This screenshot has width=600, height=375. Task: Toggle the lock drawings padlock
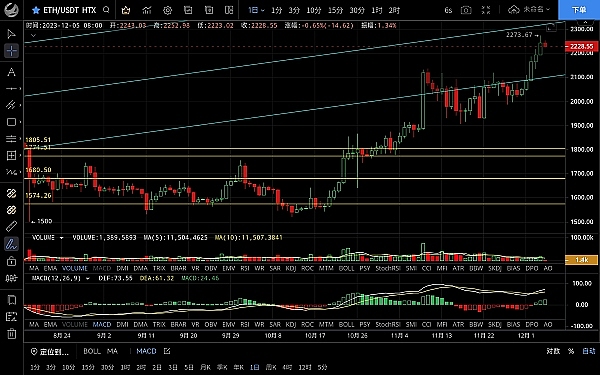click(11, 261)
